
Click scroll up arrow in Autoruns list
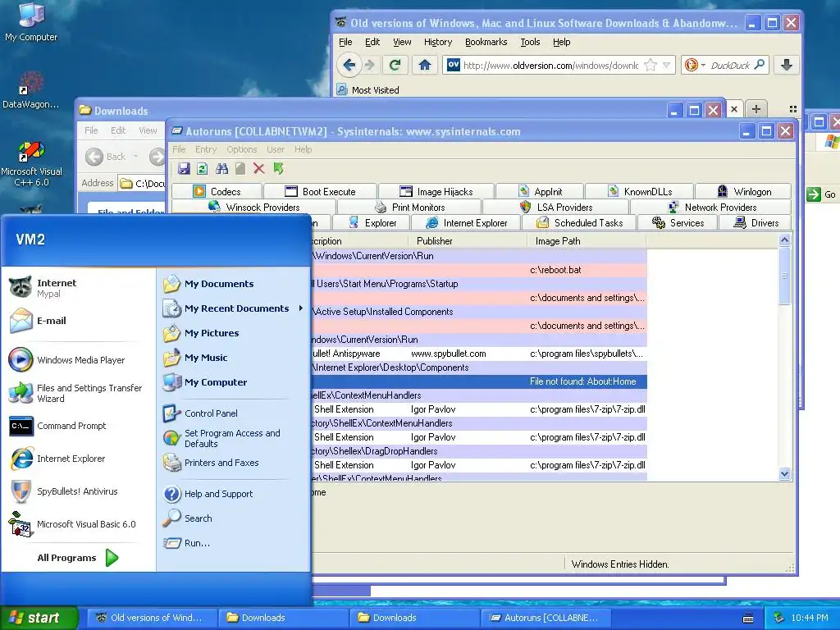click(785, 240)
